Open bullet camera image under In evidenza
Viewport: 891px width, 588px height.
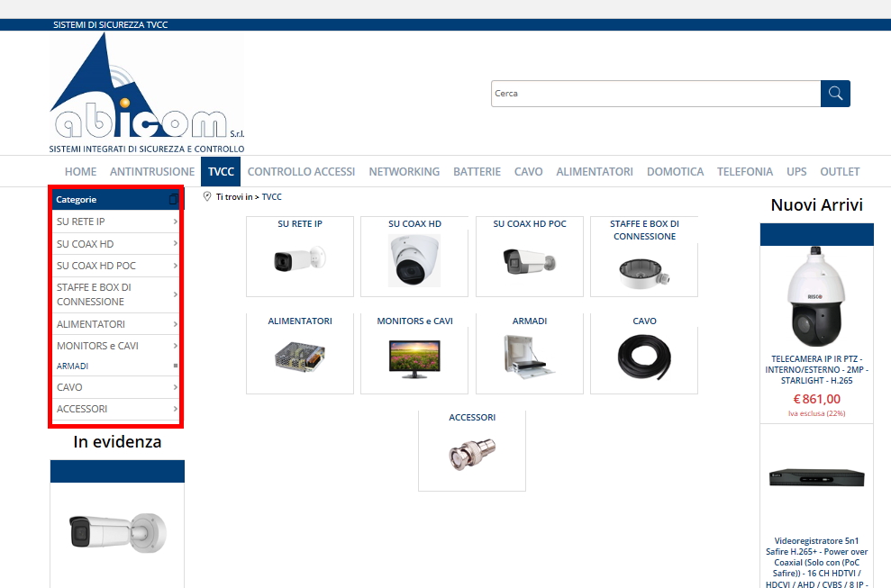click(118, 532)
